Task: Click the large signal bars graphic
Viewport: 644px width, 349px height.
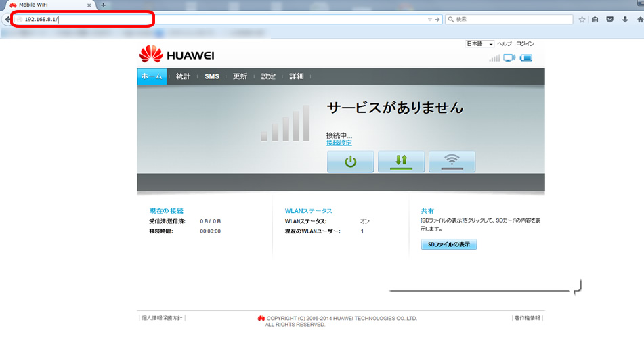Action: pyautogui.click(x=285, y=124)
